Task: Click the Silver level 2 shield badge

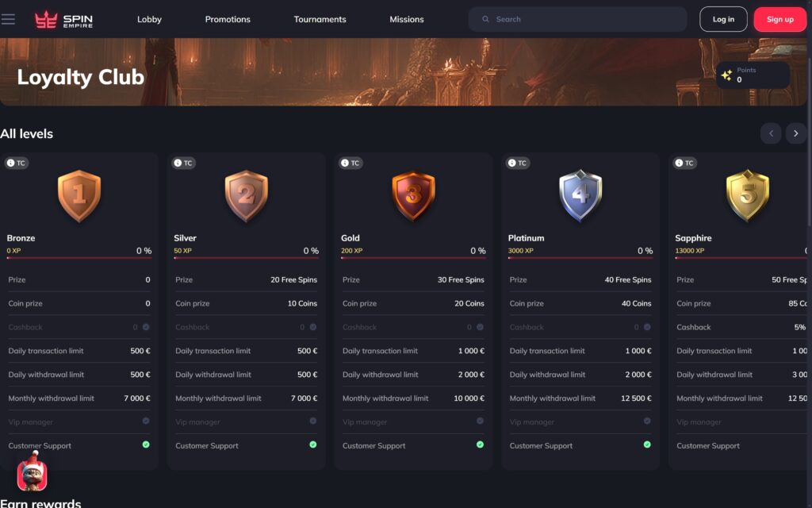Action: [246, 196]
